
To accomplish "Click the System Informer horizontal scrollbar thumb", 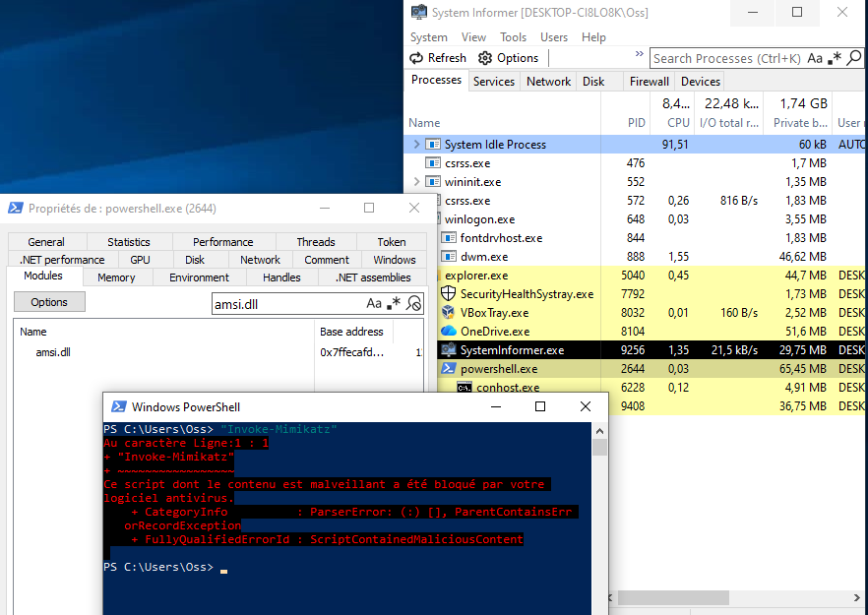I will click(673, 598).
